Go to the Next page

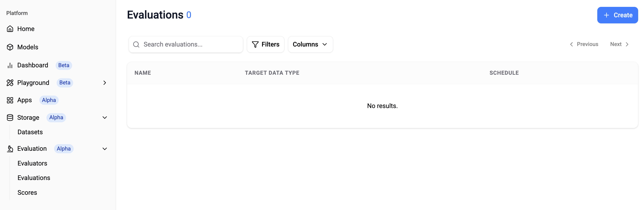620,44
